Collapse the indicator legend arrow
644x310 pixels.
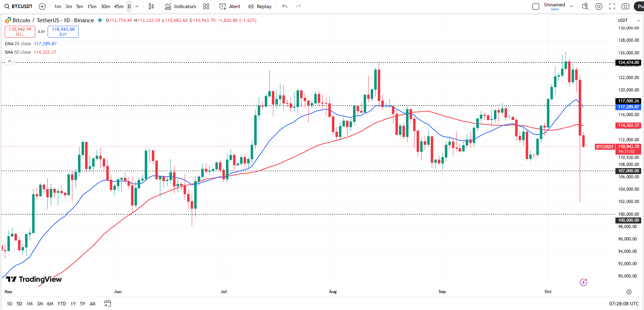pyautogui.click(x=10, y=61)
